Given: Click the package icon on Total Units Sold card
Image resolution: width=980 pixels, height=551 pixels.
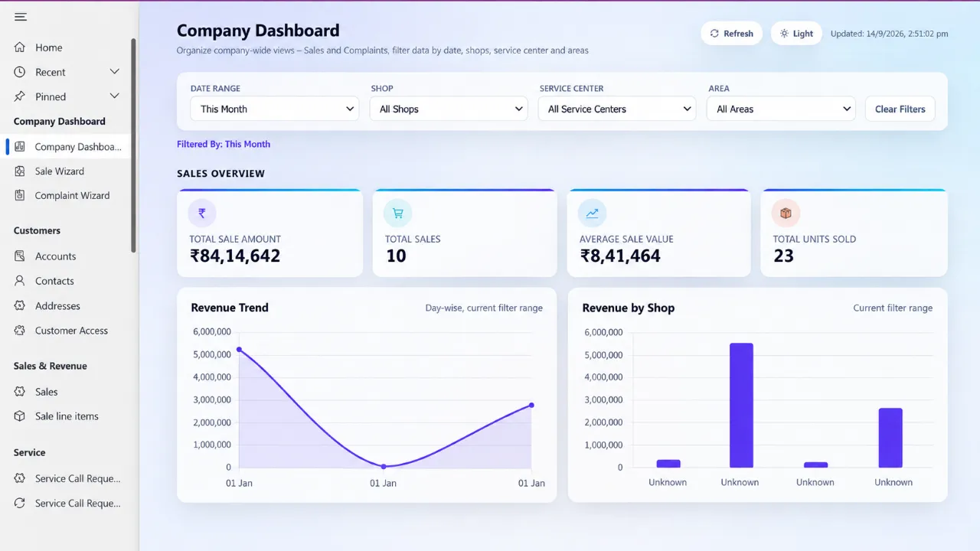Looking at the screenshot, I should (786, 214).
